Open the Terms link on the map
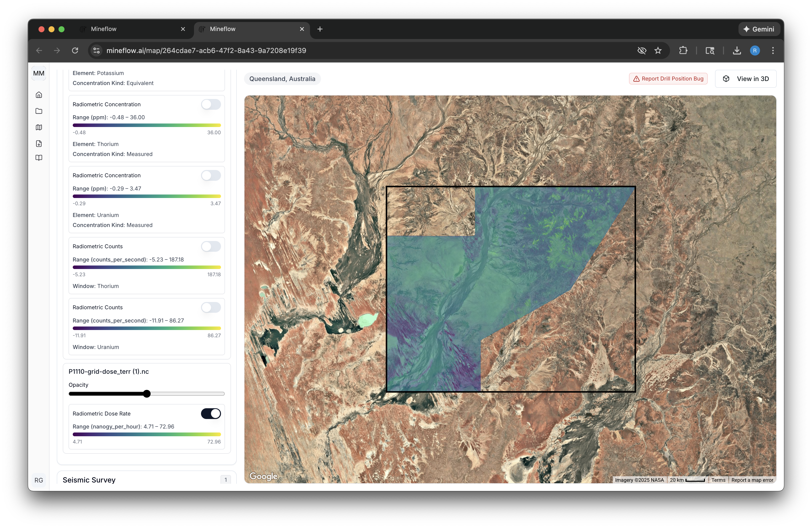Image resolution: width=812 pixels, height=528 pixels. (x=718, y=480)
